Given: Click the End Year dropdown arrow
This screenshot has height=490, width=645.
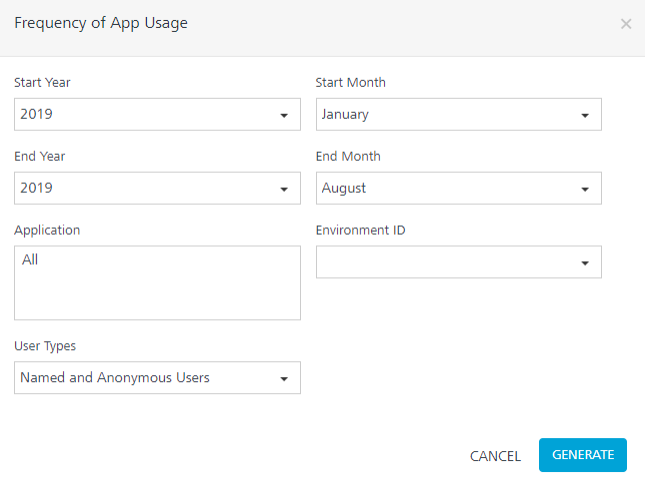Looking at the screenshot, I should pos(284,189).
